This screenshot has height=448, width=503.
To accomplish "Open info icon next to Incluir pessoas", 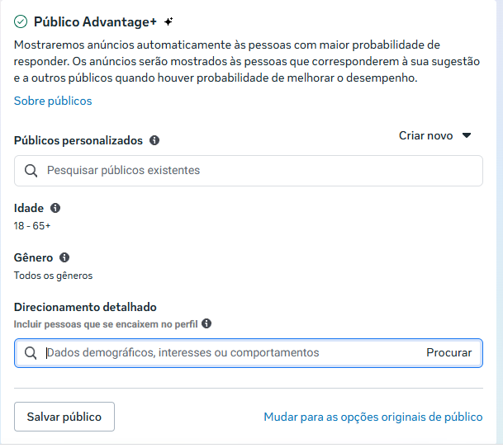I will [206, 323].
